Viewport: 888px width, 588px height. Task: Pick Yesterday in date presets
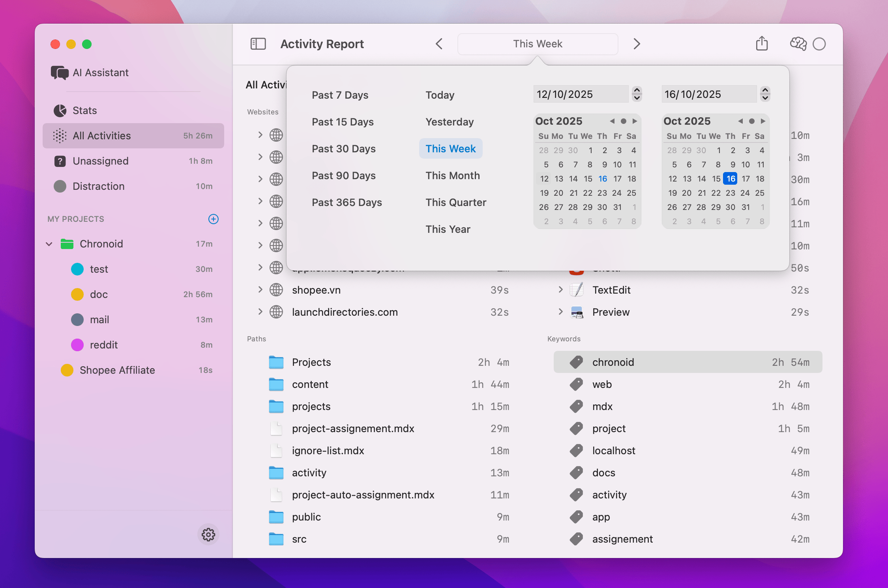tap(449, 122)
